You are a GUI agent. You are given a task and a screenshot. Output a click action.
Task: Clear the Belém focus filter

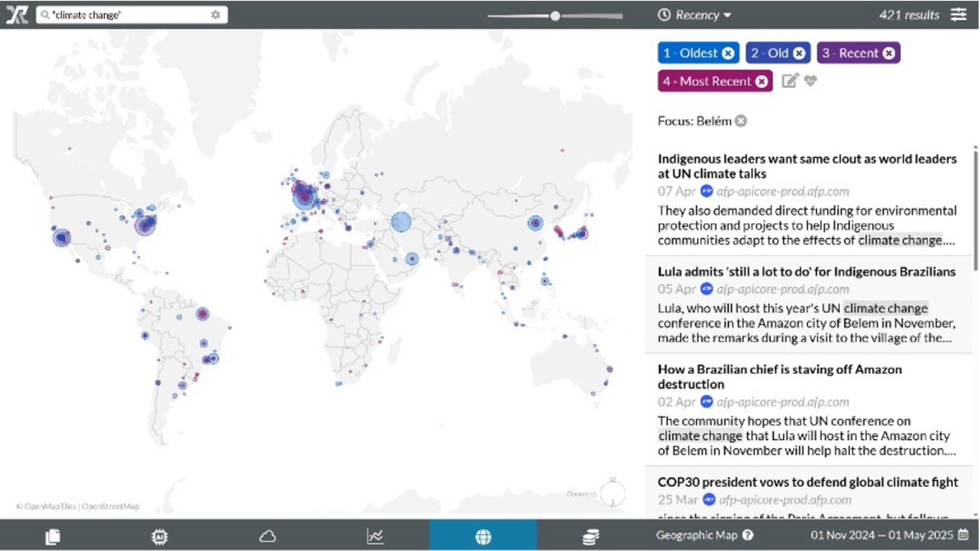[x=740, y=121]
